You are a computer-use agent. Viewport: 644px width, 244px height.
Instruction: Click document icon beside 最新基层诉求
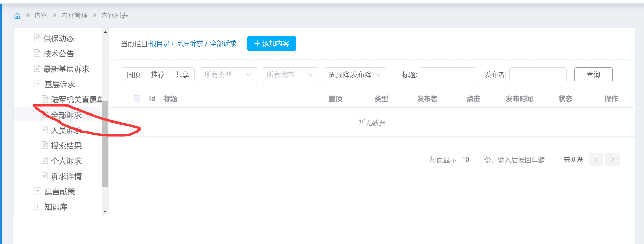tap(37, 68)
